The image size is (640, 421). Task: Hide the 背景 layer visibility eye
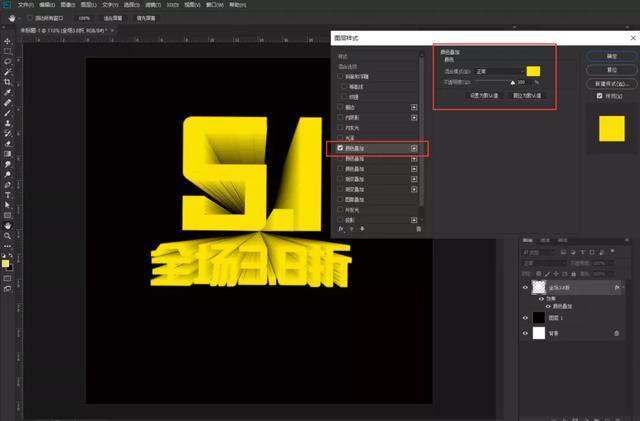[527, 333]
